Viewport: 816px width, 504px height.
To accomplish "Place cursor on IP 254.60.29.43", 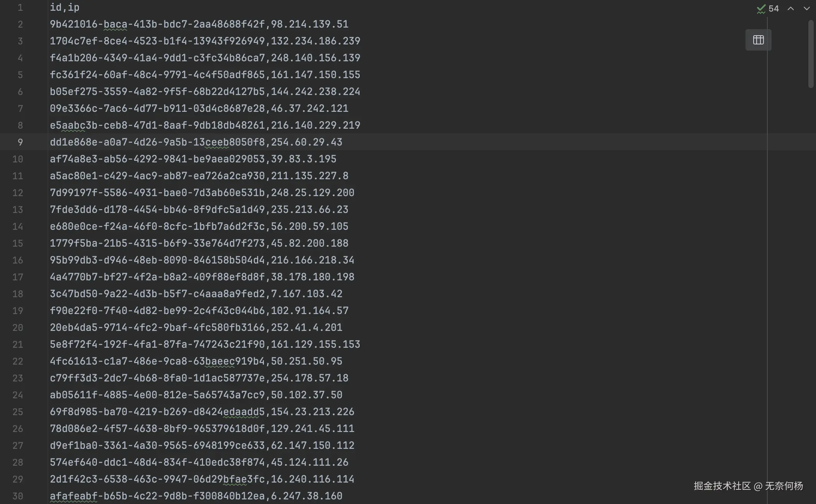I will pyautogui.click(x=306, y=142).
